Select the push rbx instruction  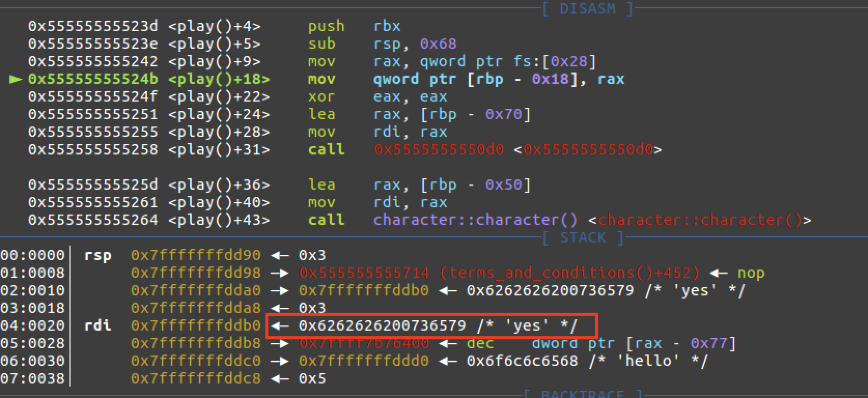[354, 26]
